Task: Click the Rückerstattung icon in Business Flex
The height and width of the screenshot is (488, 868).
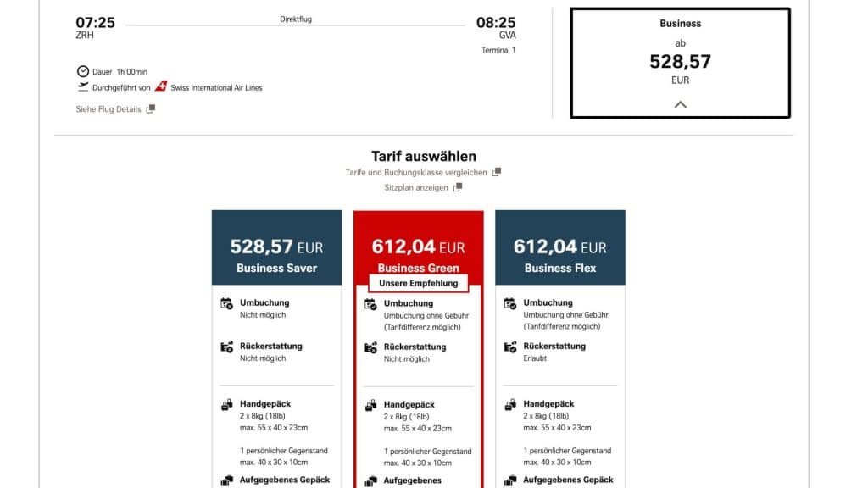Action: click(510, 347)
